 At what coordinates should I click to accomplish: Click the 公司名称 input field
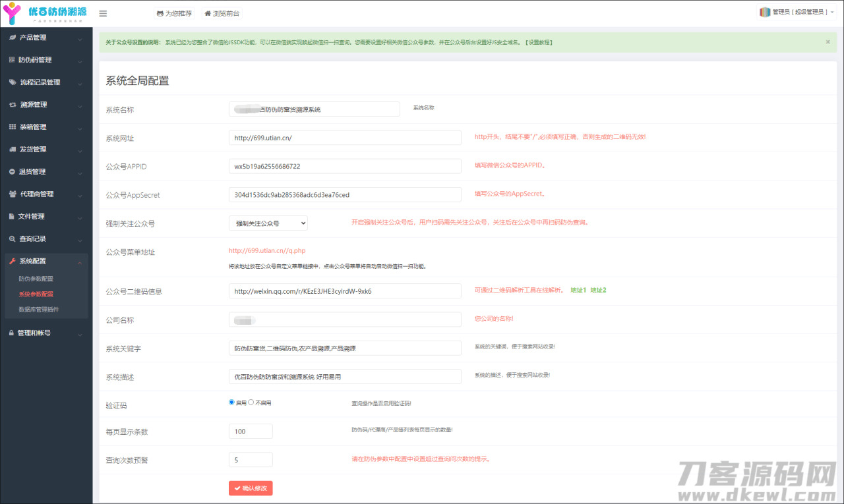(345, 320)
